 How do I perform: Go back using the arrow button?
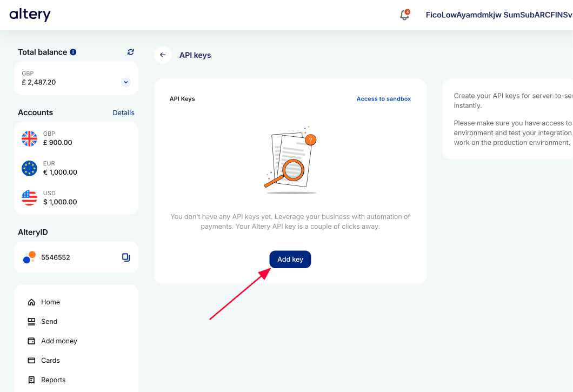[x=163, y=55]
